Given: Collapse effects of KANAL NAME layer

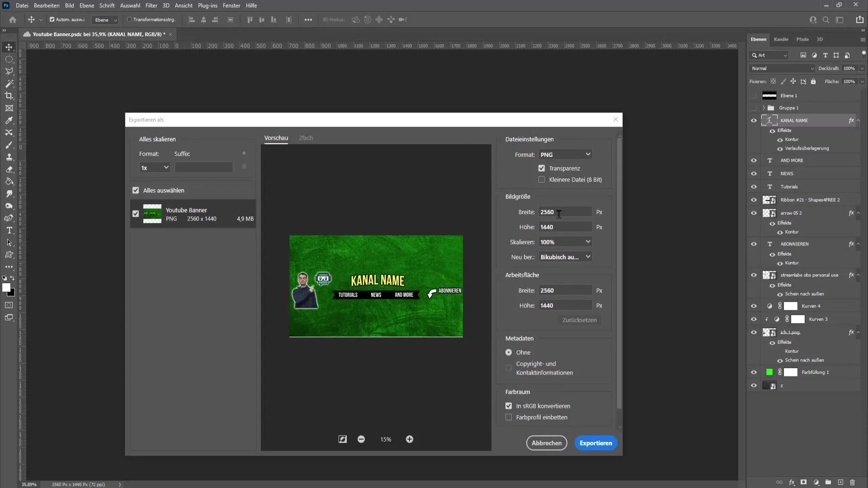Looking at the screenshot, I should 858,120.
